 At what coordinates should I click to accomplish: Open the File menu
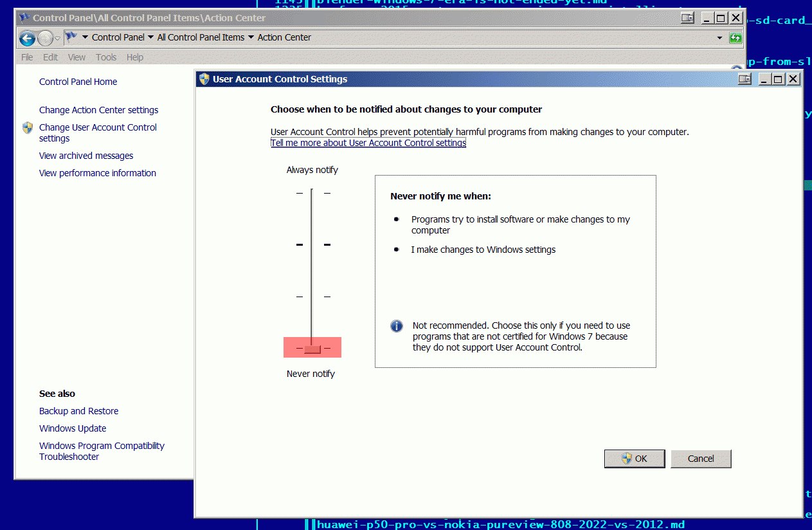pyautogui.click(x=27, y=57)
